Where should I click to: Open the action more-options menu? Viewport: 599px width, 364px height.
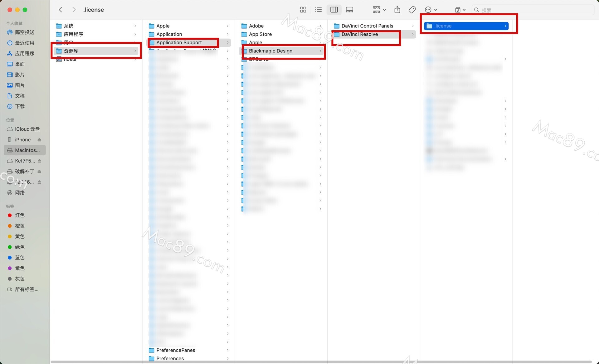431,10
